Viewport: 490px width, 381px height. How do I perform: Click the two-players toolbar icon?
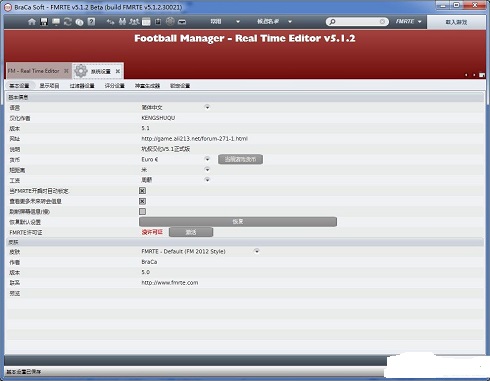[x=122, y=22]
